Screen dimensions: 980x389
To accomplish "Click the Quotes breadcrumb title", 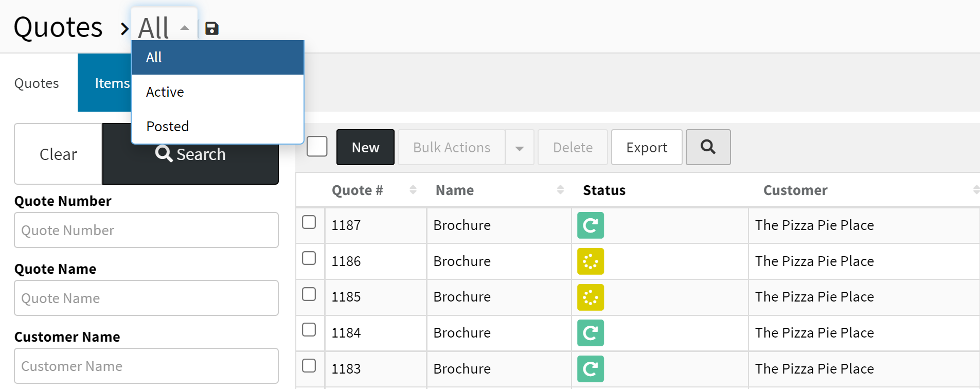I will [58, 27].
